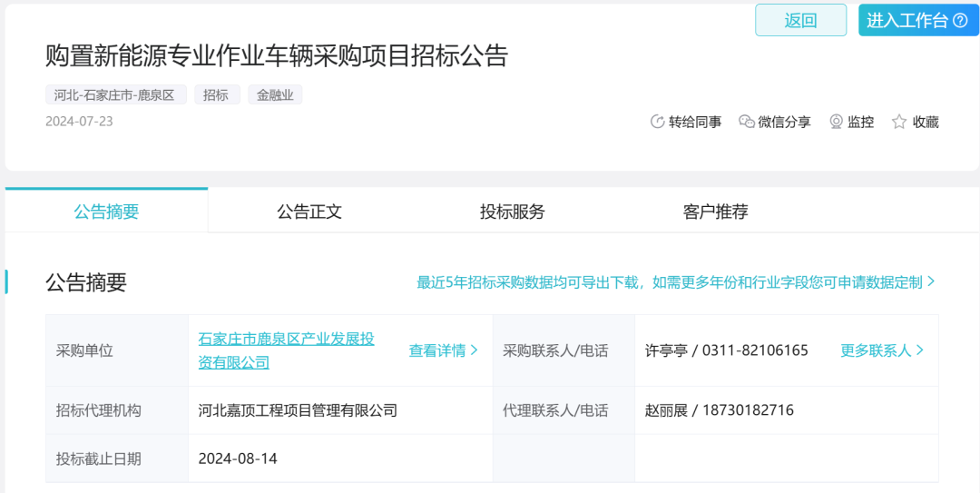Click the 采购联系人/电话 label cell
This screenshot has width=980, height=493.
563,350
